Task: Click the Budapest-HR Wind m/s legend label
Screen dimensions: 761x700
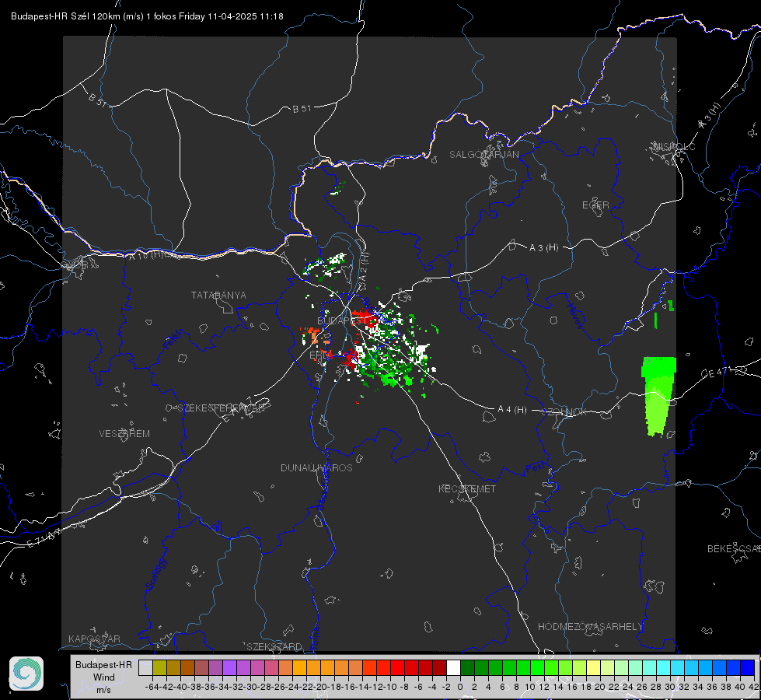Action: (x=103, y=677)
